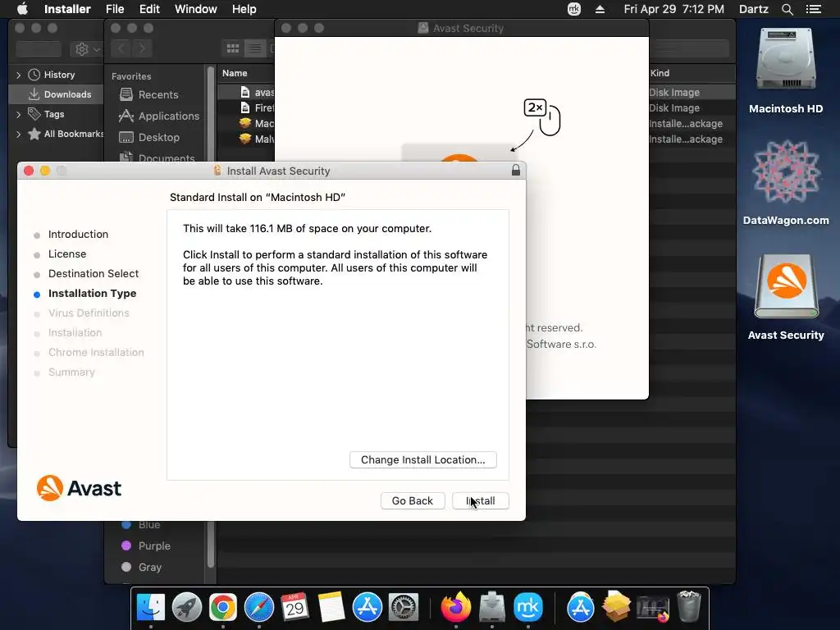Open the blue mk app in Dock
Viewport: 840px width, 630px height.
pos(528,607)
